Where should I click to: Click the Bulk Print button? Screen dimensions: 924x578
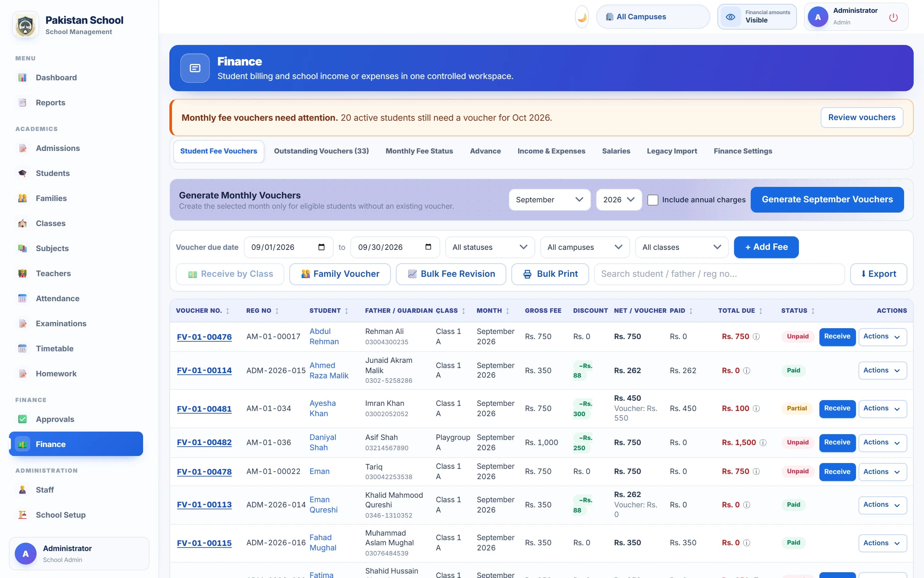[x=550, y=274]
